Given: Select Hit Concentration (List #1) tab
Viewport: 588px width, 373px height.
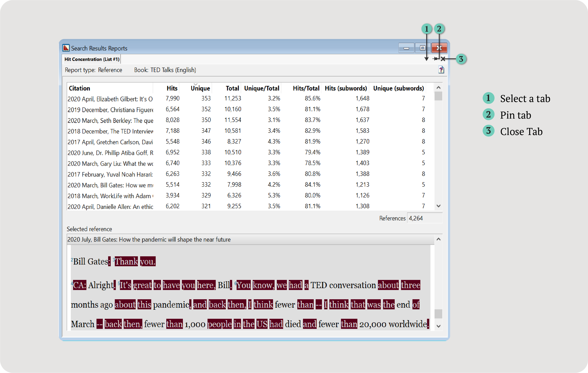Looking at the screenshot, I should tap(92, 59).
